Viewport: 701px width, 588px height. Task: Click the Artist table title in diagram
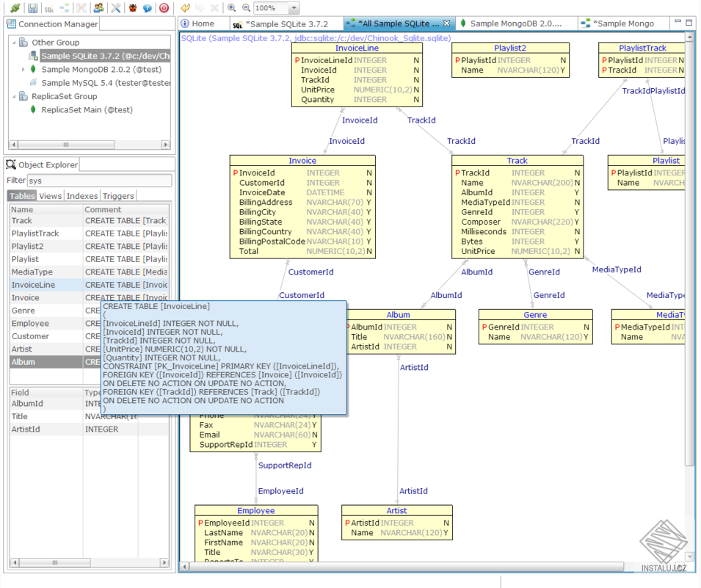click(396, 511)
